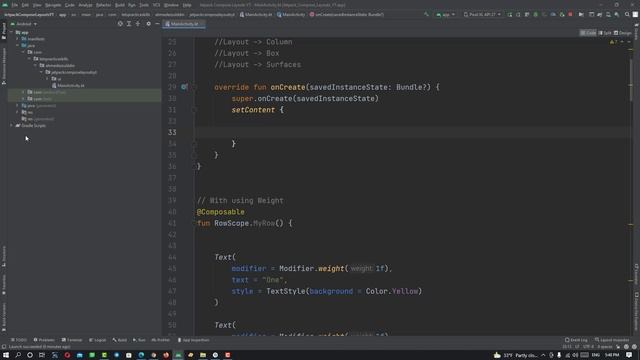Image resolution: width=640 pixels, height=360 pixels.
Task: Open the Code menu
Action: click(x=70, y=5)
